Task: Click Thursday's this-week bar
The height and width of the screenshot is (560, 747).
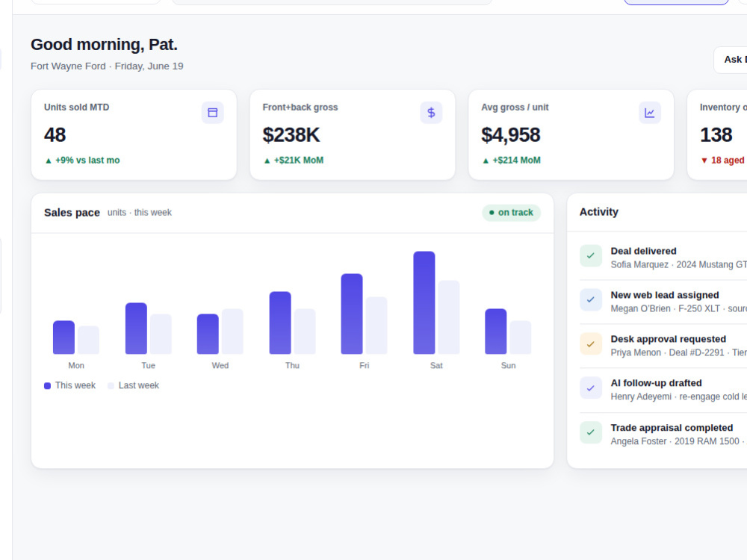Action: pyautogui.click(x=280, y=323)
